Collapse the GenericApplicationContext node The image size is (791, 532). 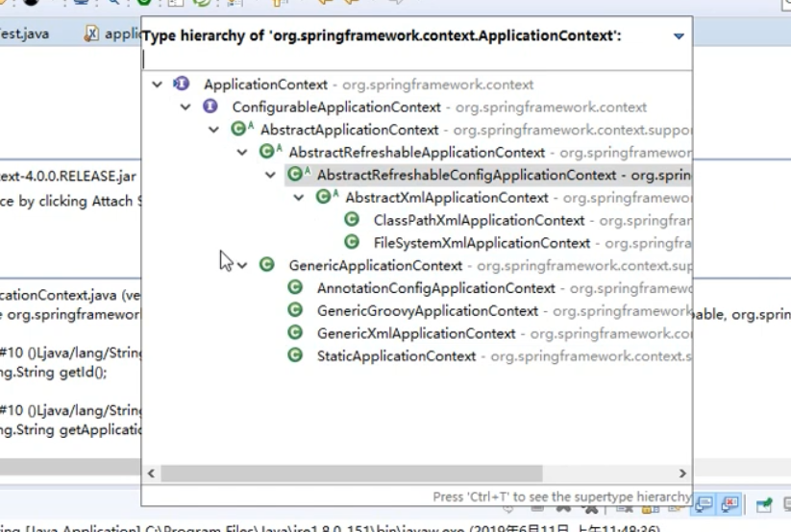[242, 265]
